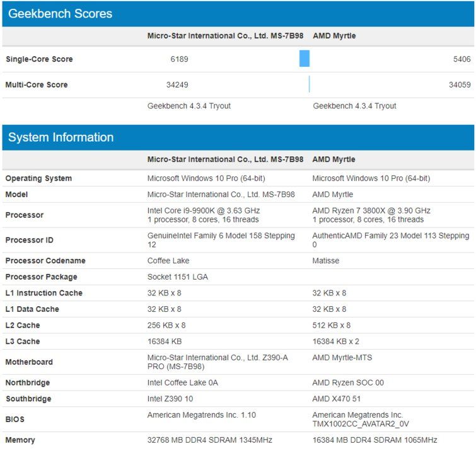Click the Geekbench Scores section heading
Screen dimensions: 476x451
point(60,14)
